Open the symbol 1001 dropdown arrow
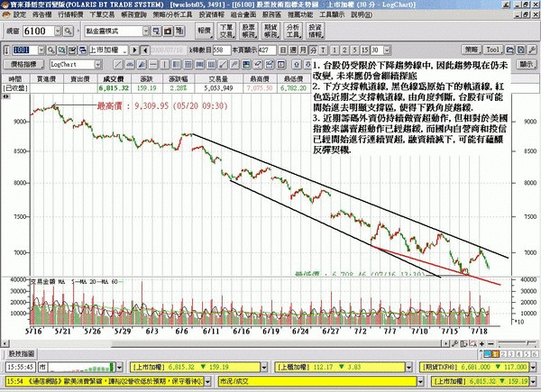This screenshot has height=392, width=541. [41, 50]
